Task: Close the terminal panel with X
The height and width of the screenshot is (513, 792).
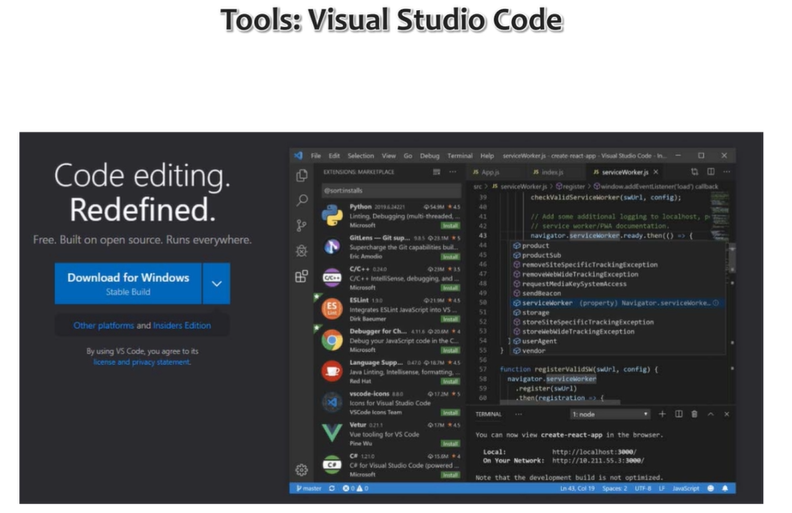Action: coord(727,414)
